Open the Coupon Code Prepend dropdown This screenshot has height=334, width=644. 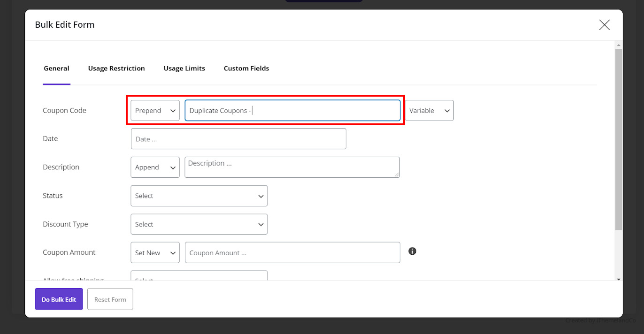(155, 111)
